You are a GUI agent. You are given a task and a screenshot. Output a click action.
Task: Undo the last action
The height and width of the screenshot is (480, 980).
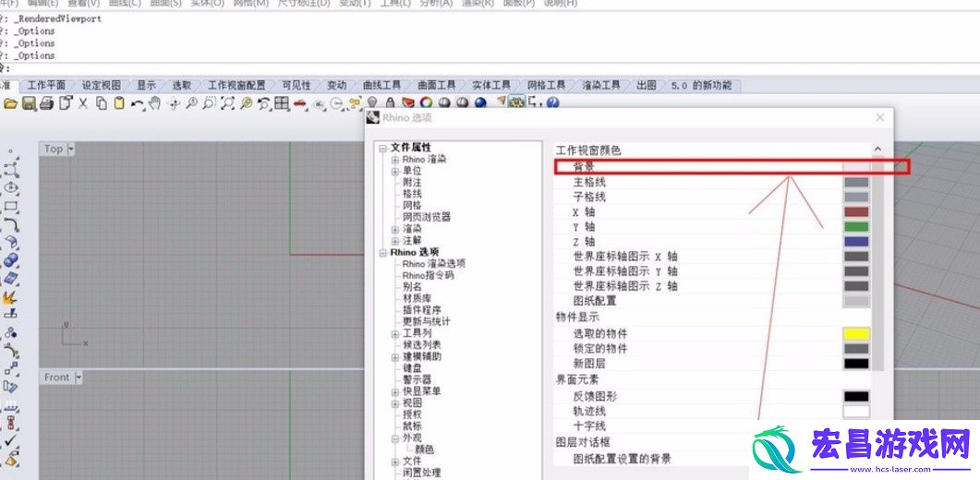pos(138,103)
